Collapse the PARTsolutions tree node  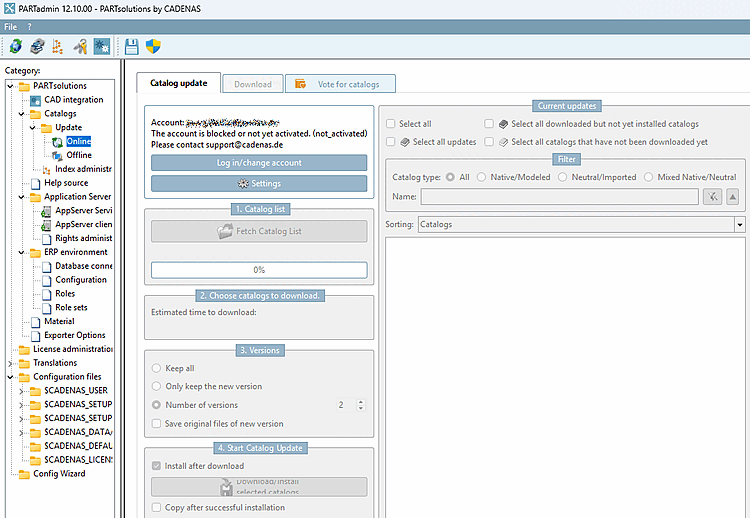point(10,86)
